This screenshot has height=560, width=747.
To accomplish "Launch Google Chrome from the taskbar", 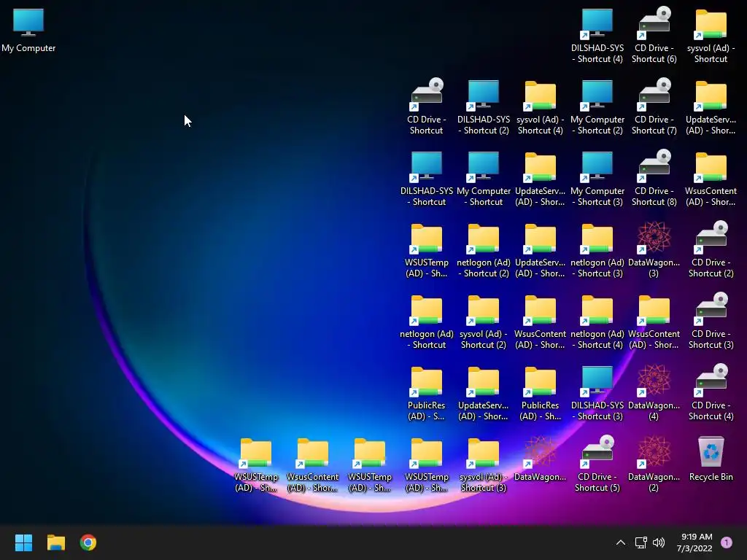I will pyautogui.click(x=88, y=542).
